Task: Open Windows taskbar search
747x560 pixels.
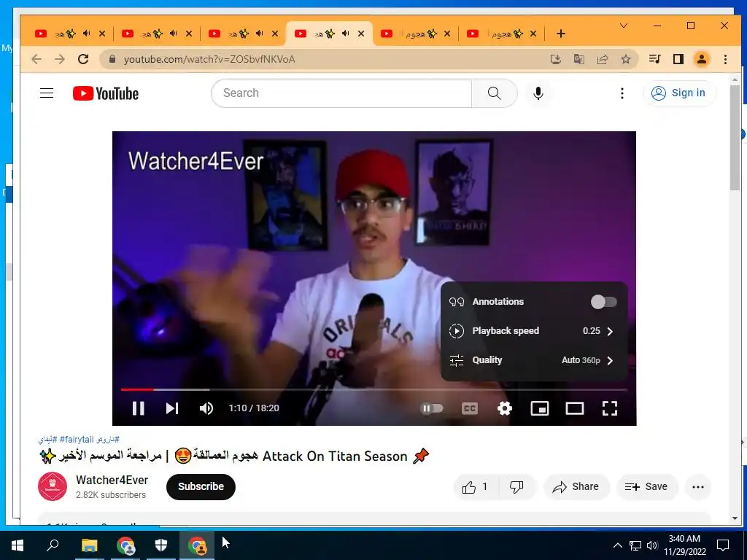Action: click(x=53, y=545)
